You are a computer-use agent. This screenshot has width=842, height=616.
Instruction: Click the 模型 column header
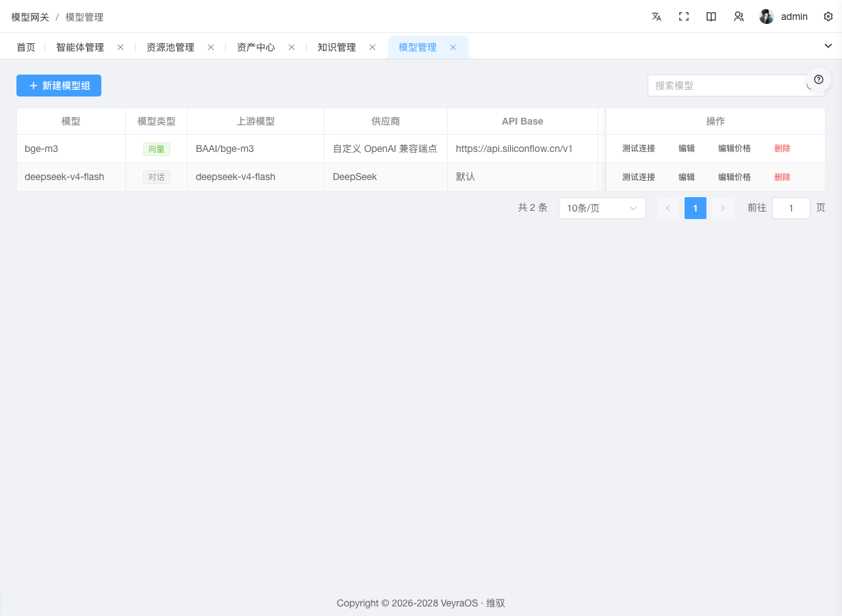coord(71,121)
